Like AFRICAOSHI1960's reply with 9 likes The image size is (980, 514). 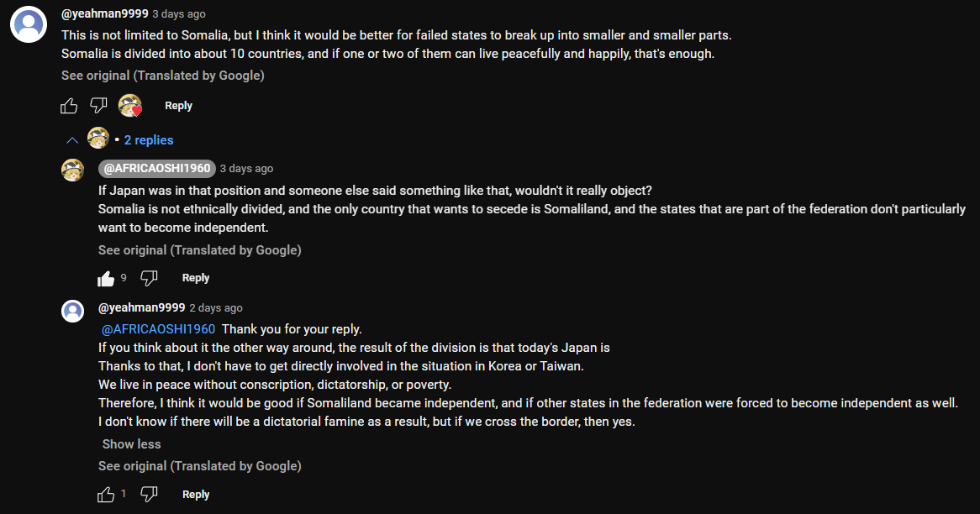pyautogui.click(x=106, y=278)
